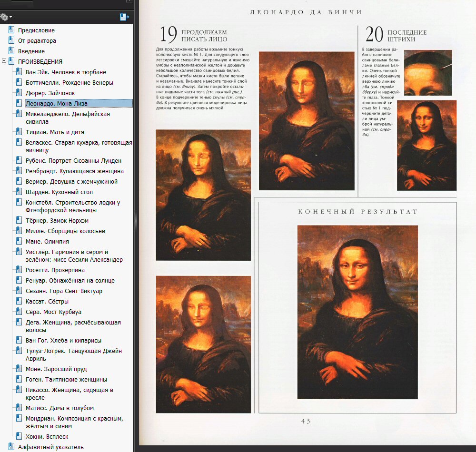Image resolution: width=476 pixels, height=452 pixels.
Task: Click bookmark icon for Боттичелли. Рождение Венеры
Action: (x=19, y=82)
